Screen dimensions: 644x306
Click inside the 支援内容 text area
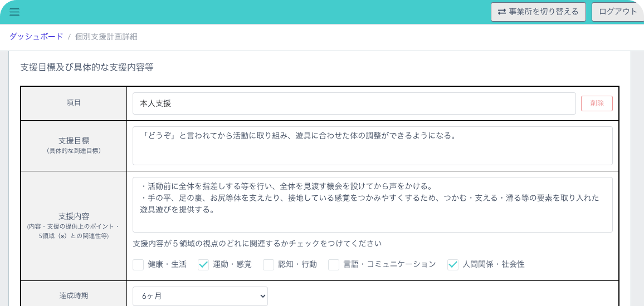pos(373,205)
